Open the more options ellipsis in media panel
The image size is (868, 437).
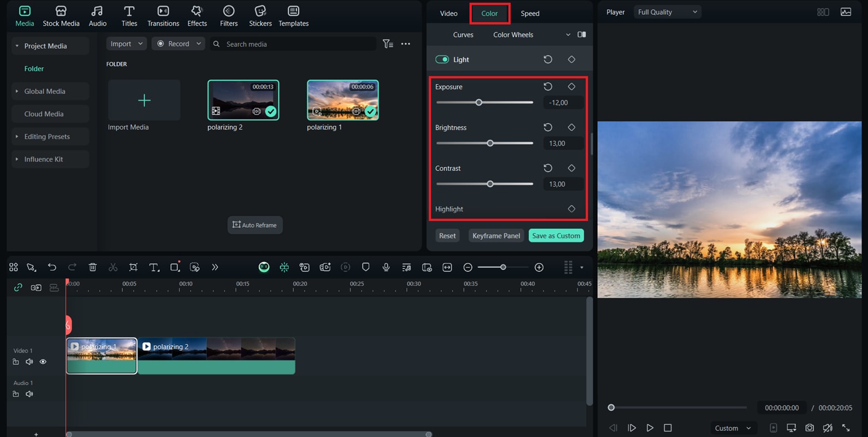(x=406, y=44)
